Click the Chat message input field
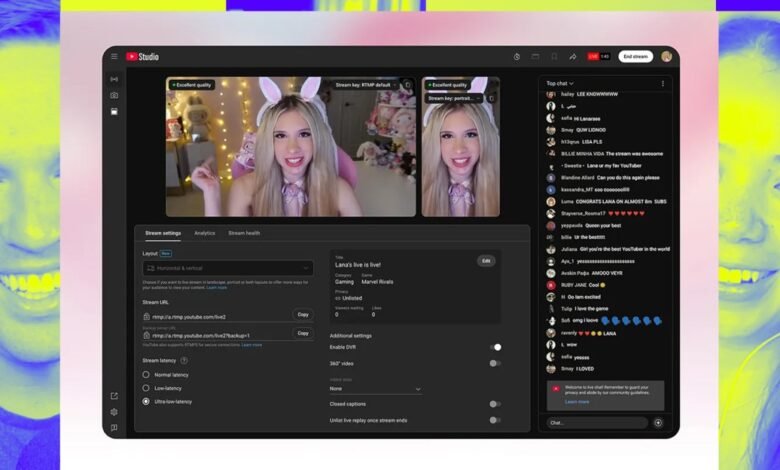The height and width of the screenshot is (470, 780). coord(597,423)
